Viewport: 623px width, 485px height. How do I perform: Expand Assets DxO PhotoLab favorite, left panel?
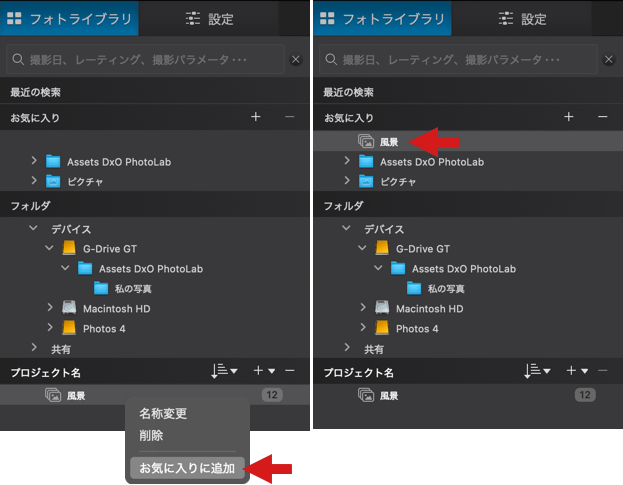click(x=34, y=160)
